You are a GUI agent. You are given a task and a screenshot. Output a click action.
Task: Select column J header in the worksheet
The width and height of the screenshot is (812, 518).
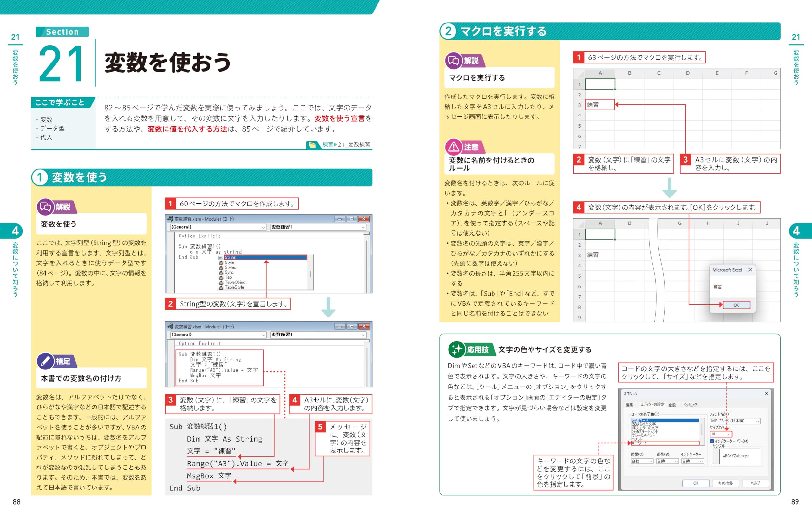[767, 223]
